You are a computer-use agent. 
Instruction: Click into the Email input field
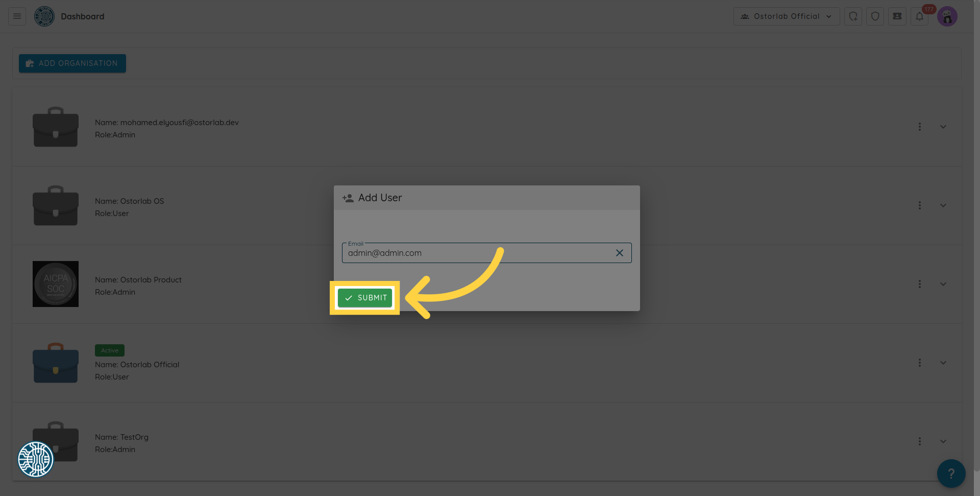point(477,253)
